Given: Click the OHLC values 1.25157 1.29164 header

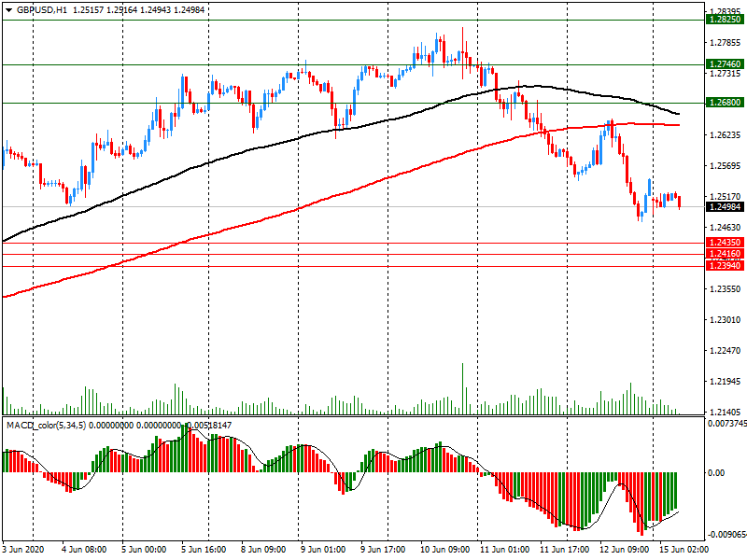Looking at the screenshot, I should (105, 10).
